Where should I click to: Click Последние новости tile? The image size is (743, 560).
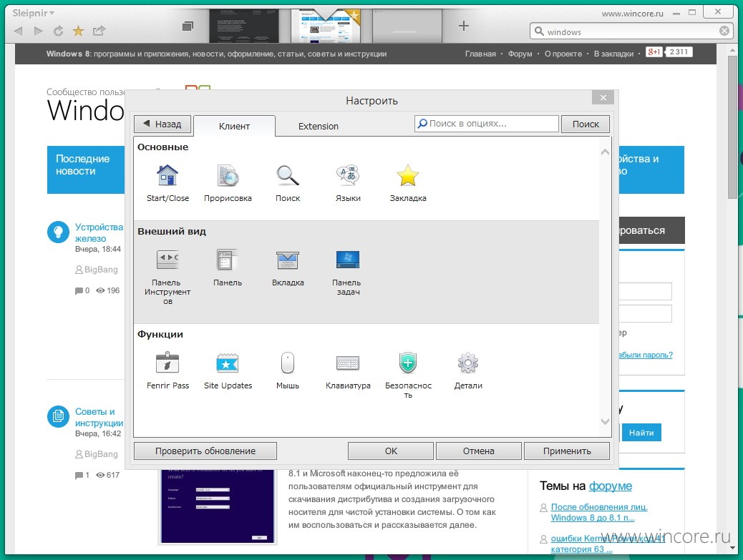pyautogui.click(x=86, y=170)
